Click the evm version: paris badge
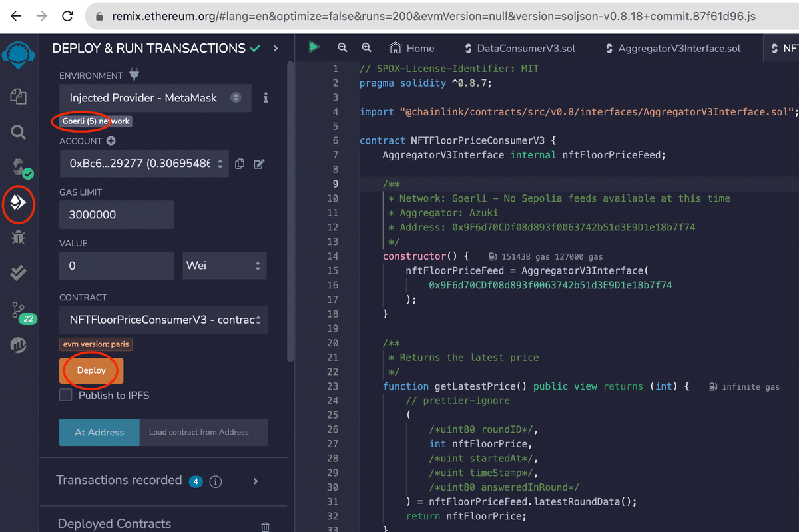 coord(97,344)
